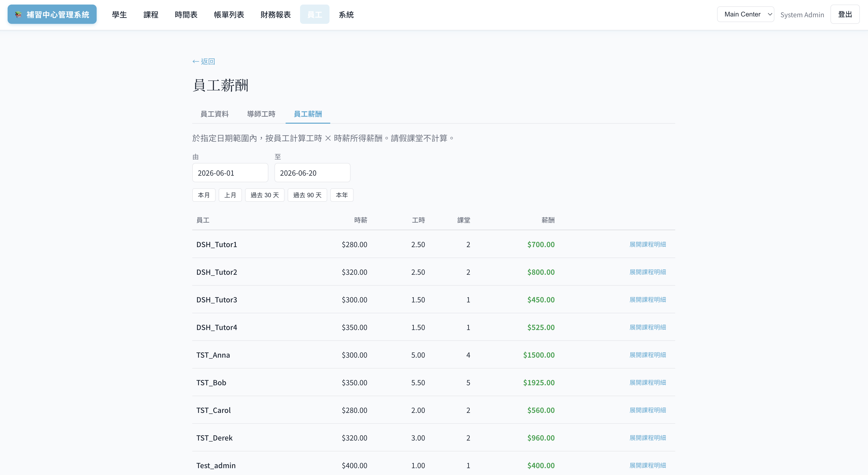The image size is (868, 475).
Task: Expand course details for TST_Anna
Action: [647, 355]
